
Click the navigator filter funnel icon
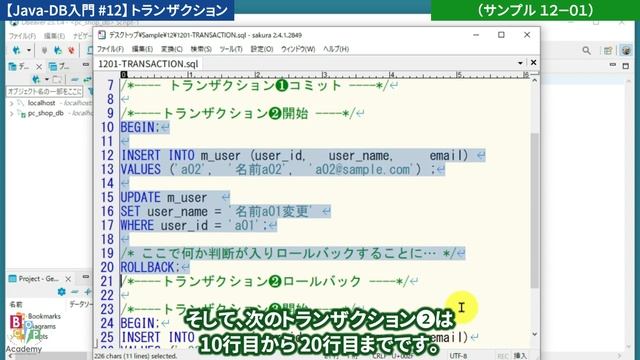pyautogui.click(x=90, y=91)
